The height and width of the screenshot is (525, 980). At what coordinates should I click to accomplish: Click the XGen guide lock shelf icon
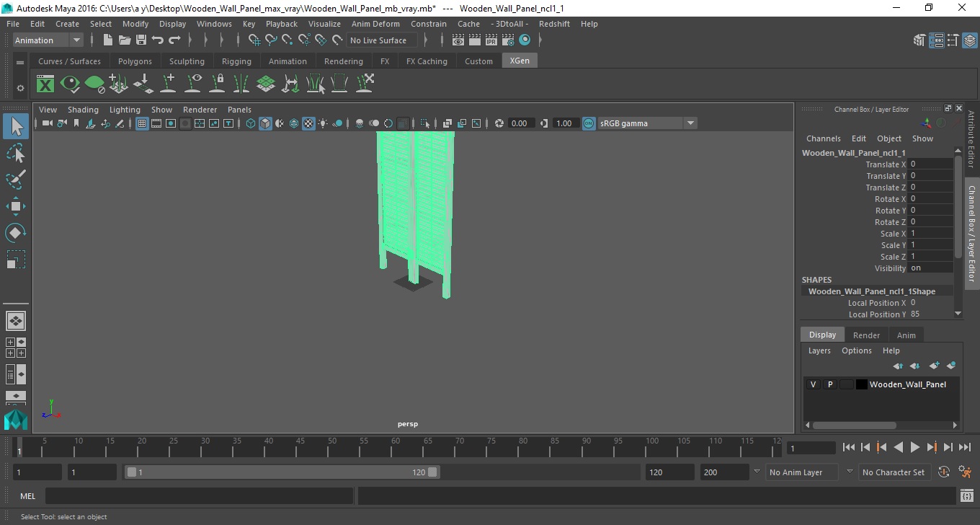click(x=217, y=84)
